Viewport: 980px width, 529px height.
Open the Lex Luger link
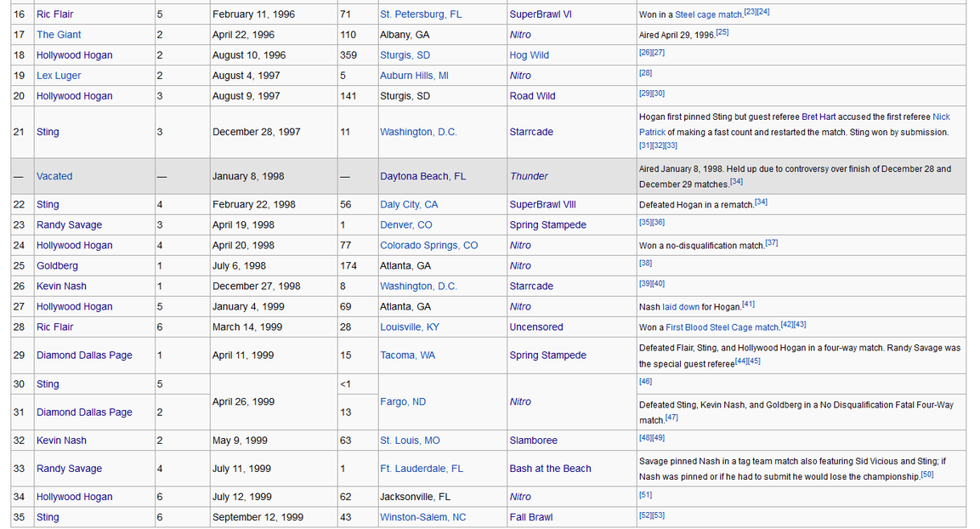coord(59,76)
